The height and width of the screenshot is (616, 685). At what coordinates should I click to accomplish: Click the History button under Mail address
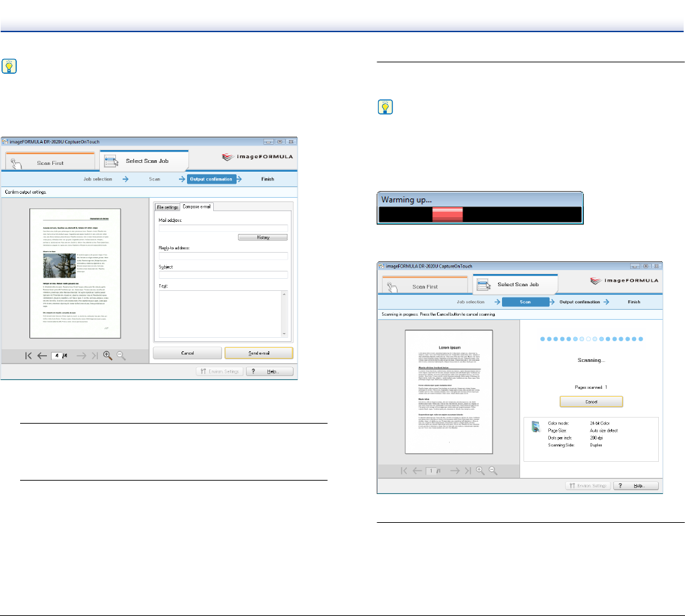click(x=262, y=237)
